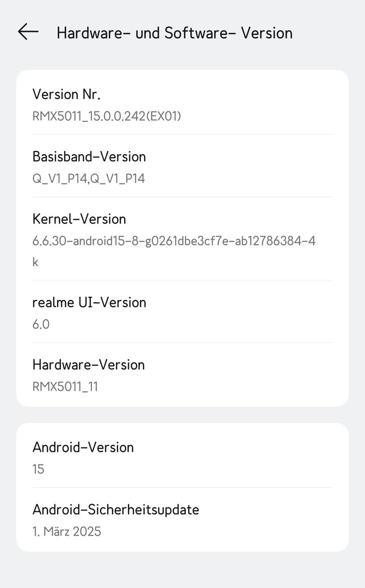Tap the empty gray area below the Android card
The width and height of the screenshot is (365, 588).
click(182, 570)
